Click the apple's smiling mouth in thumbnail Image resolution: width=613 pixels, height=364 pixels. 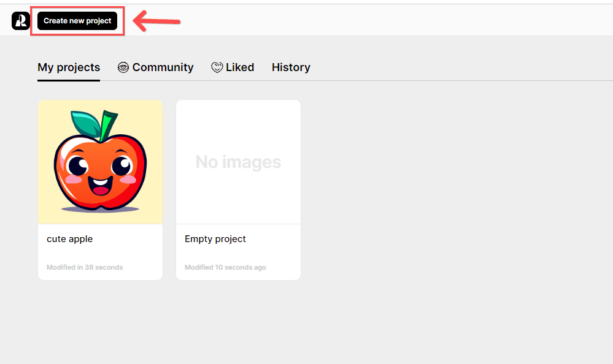101,186
